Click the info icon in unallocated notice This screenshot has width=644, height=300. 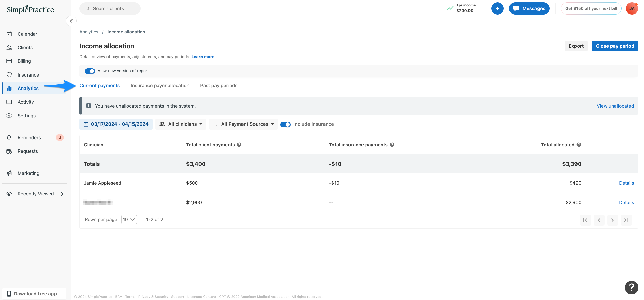click(88, 106)
